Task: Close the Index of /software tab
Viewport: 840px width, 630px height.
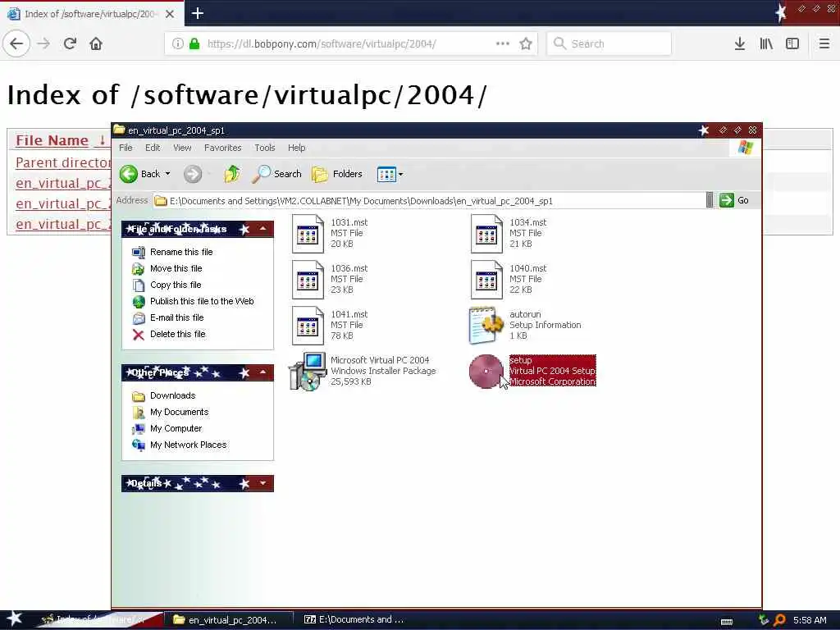Action: [x=170, y=14]
